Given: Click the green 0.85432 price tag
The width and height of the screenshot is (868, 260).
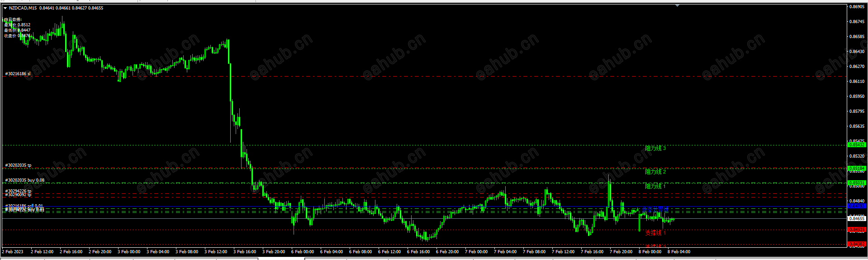Looking at the screenshot, I should pos(856,145).
